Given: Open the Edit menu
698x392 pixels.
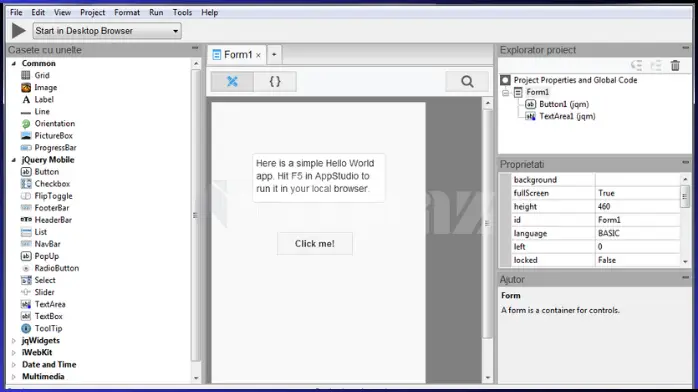Looking at the screenshot, I should pyautogui.click(x=38, y=12).
